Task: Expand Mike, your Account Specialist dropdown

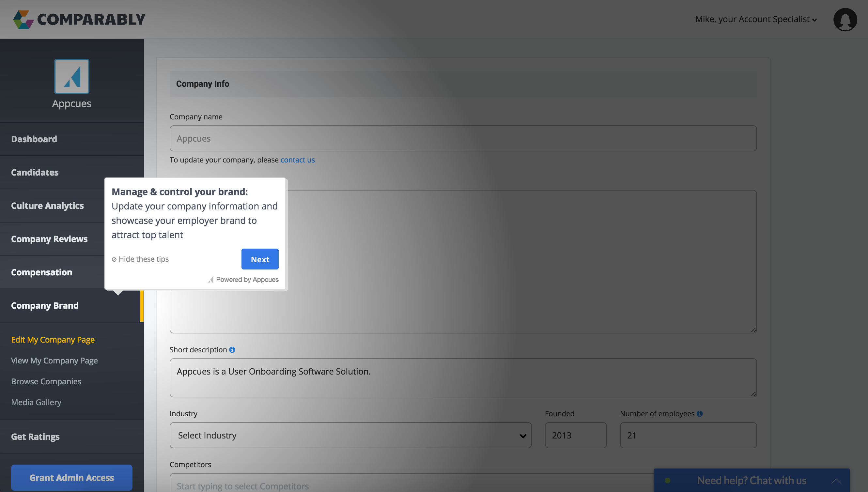Action: point(756,19)
